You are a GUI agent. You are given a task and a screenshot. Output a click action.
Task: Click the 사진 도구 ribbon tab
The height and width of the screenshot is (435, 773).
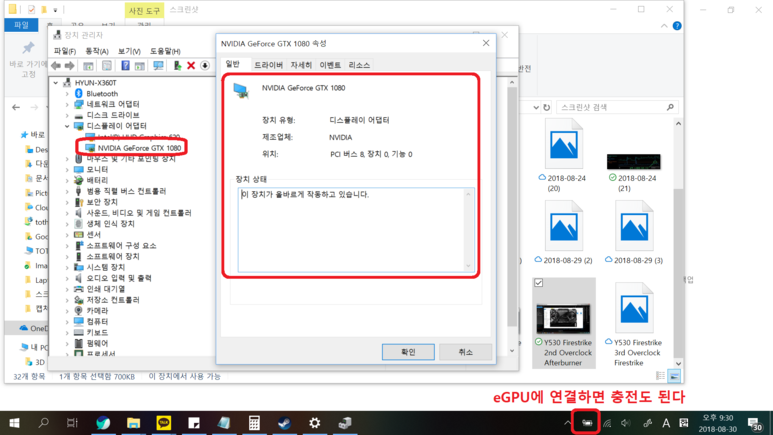[x=144, y=10]
